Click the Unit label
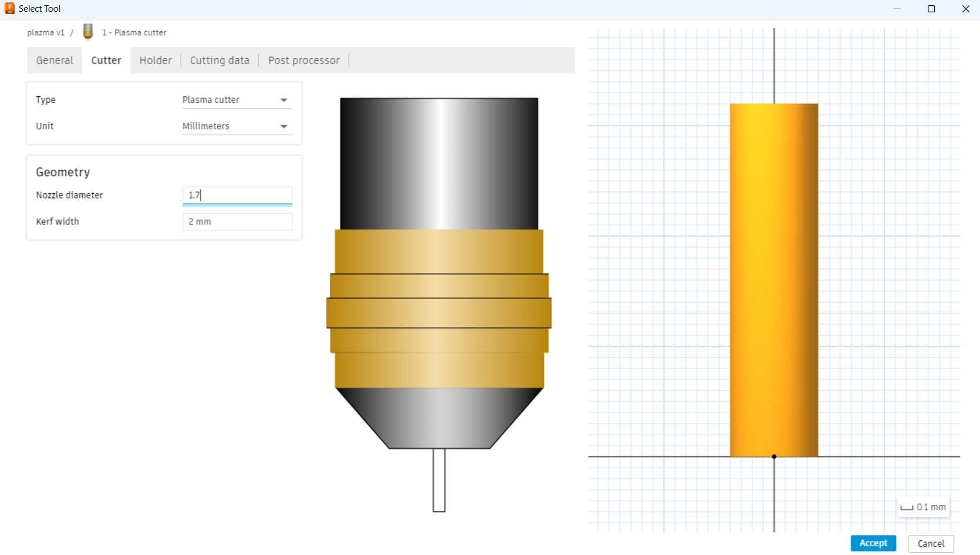This screenshot has height=555, width=980. [45, 126]
